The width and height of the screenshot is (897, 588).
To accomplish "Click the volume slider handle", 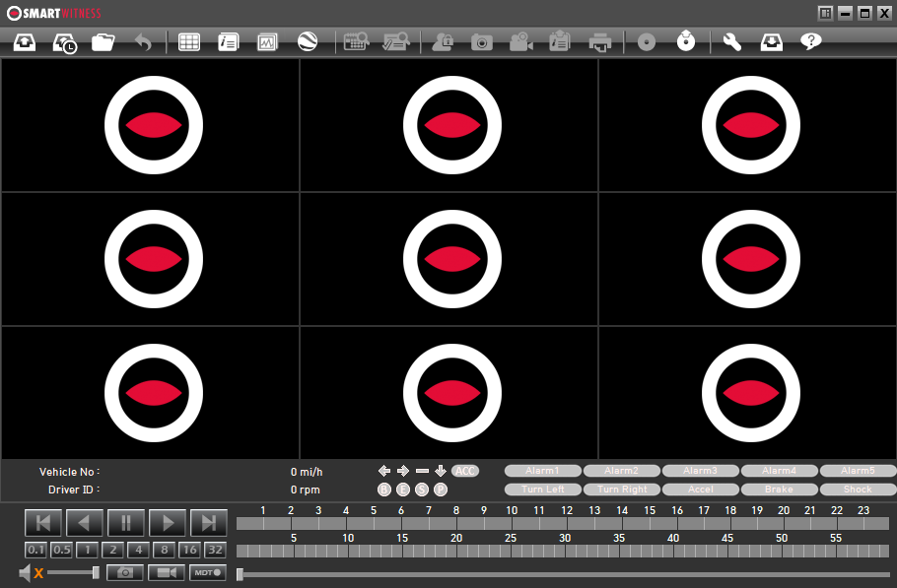I will tap(96, 572).
